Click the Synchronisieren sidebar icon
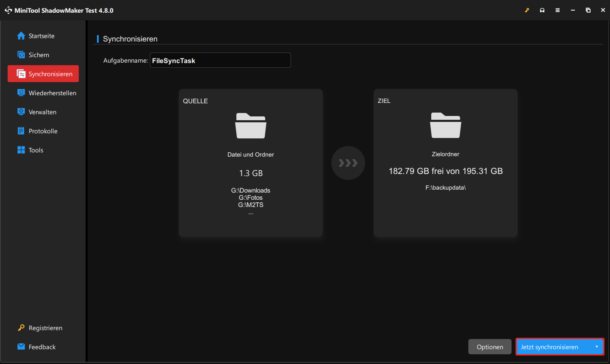The image size is (610, 364). [x=21, y=74]
